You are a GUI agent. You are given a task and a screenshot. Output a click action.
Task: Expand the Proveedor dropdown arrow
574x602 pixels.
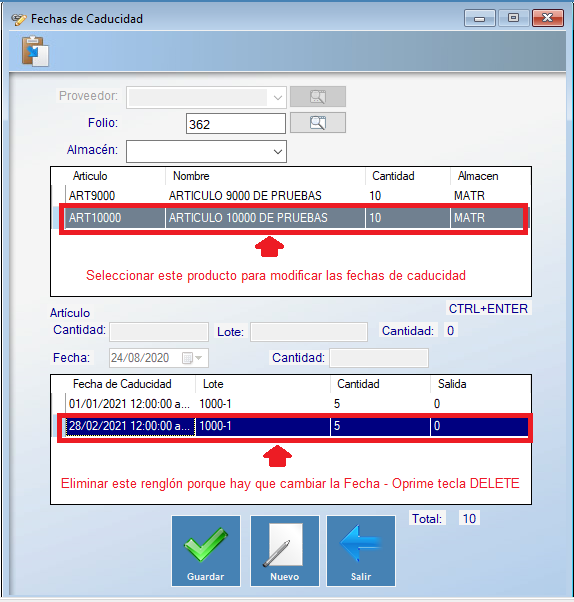(278, 98)
